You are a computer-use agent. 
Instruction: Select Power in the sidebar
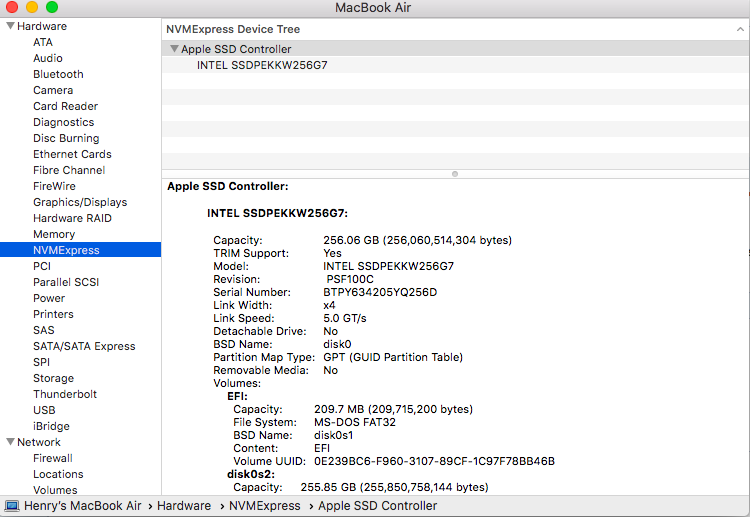(49, 298)
